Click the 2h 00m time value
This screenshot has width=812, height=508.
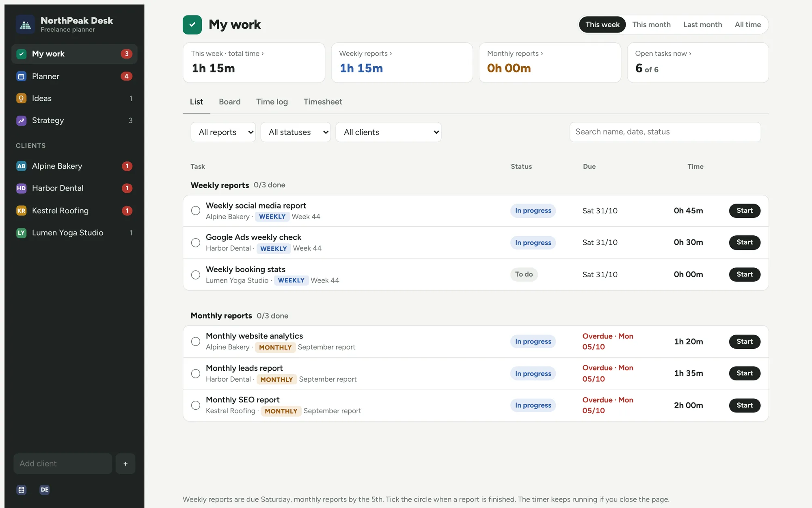pos(689,405)
